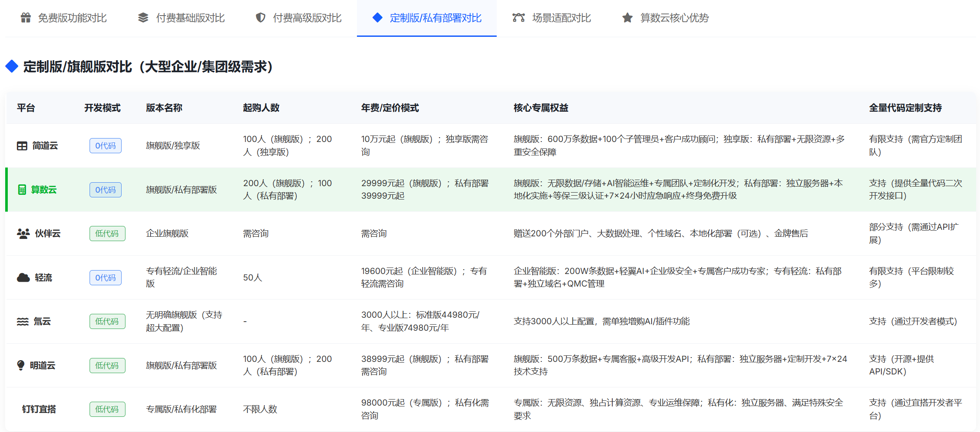Click the green calculator icon beside 算数云
This screenshot has width=980, height=432.
(22, 190)
